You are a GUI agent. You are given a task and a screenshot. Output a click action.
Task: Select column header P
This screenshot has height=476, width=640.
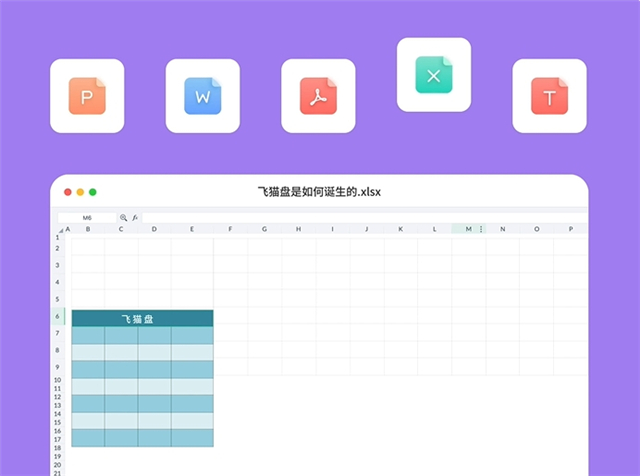point(570,229)
